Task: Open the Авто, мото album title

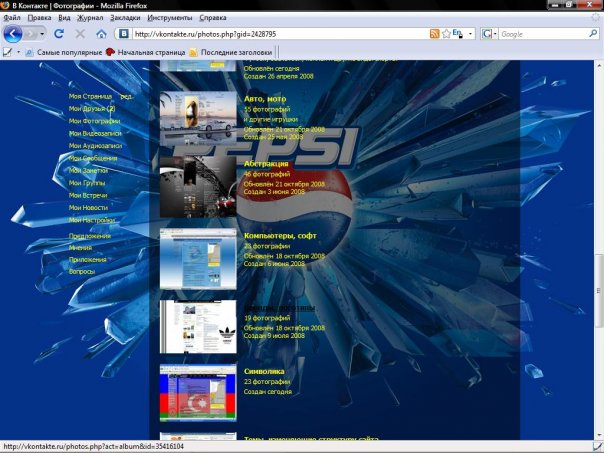Action: [x=265, y=99]
